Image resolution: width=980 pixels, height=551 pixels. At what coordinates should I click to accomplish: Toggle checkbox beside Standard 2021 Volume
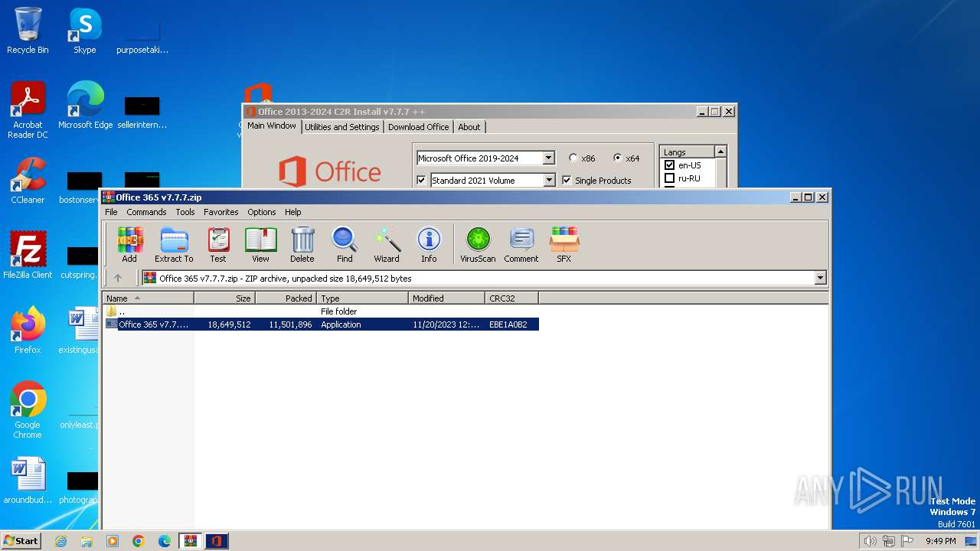click(x=421, y=181)
